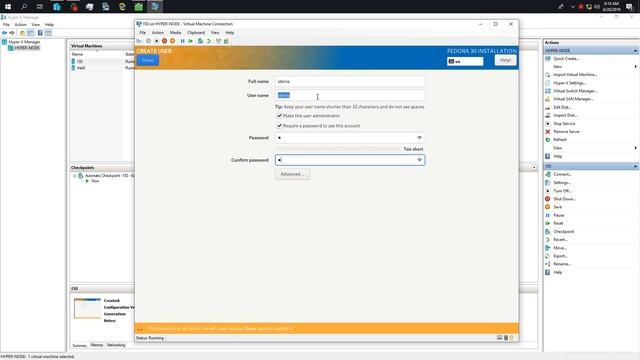
Task: Click the orange Save icon in VM toolbar
Action: (172, 41)
